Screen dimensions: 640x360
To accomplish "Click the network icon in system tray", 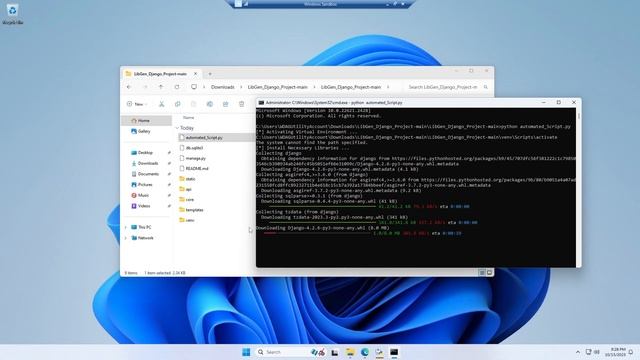I will (589, 352).
